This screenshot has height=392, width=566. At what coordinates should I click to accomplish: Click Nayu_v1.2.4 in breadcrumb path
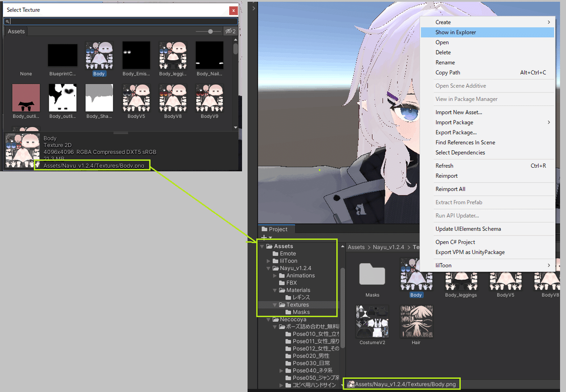pyautogui.click(x=389, y=247)
